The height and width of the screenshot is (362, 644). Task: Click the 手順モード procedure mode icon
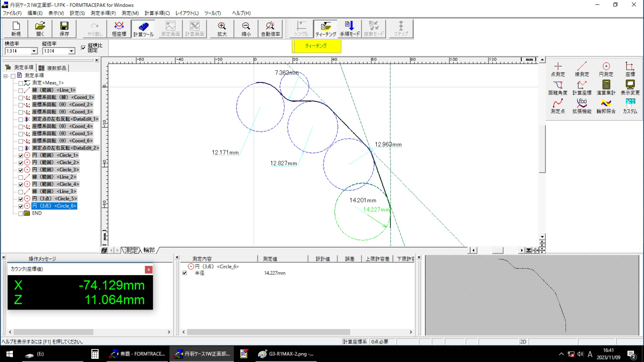349,29
